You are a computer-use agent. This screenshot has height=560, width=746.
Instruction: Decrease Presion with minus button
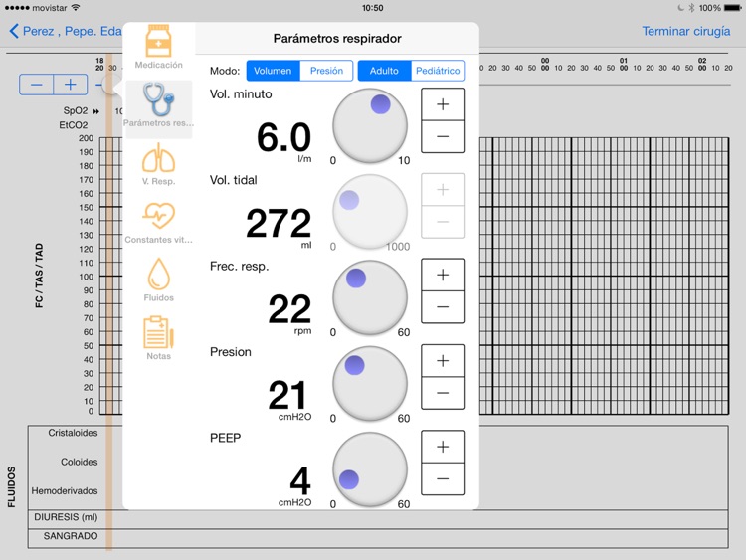443,393
